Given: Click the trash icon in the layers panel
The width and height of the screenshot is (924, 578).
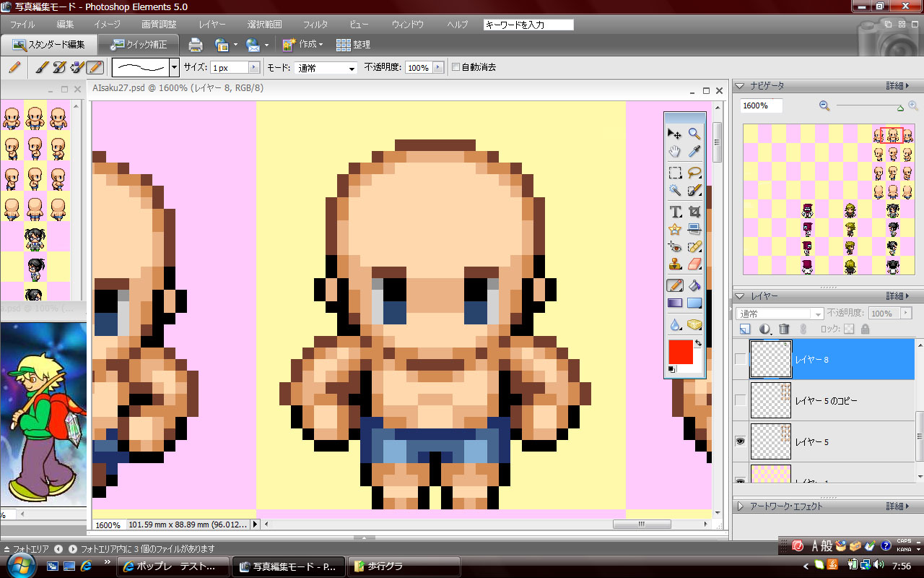Looking at the screenshot, I should coord(784,329).
